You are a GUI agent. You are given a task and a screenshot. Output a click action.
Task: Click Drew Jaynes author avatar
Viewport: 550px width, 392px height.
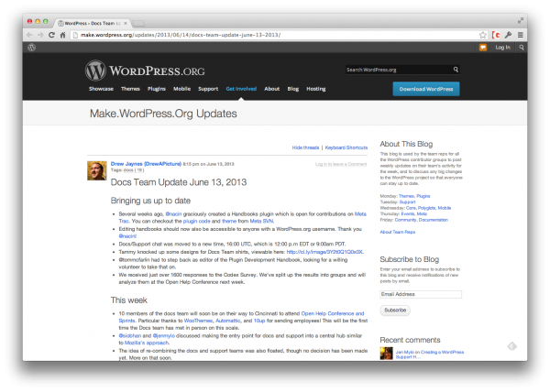click(97, 170)
